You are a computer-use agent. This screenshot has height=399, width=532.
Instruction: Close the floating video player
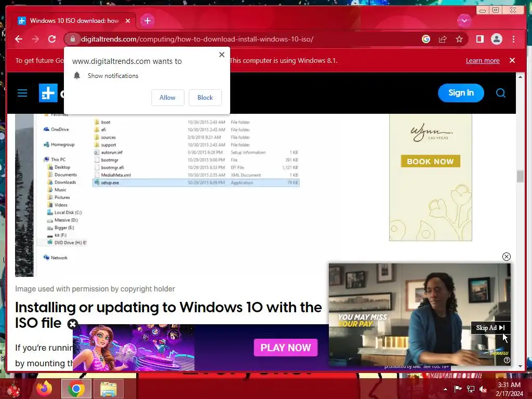506,257
